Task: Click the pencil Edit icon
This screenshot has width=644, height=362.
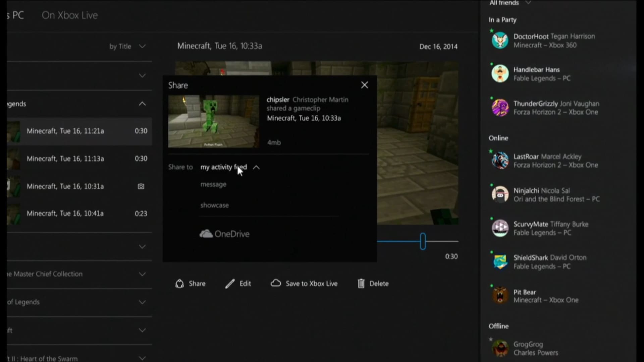Action: pyautogui.click(x=230, y=284)
